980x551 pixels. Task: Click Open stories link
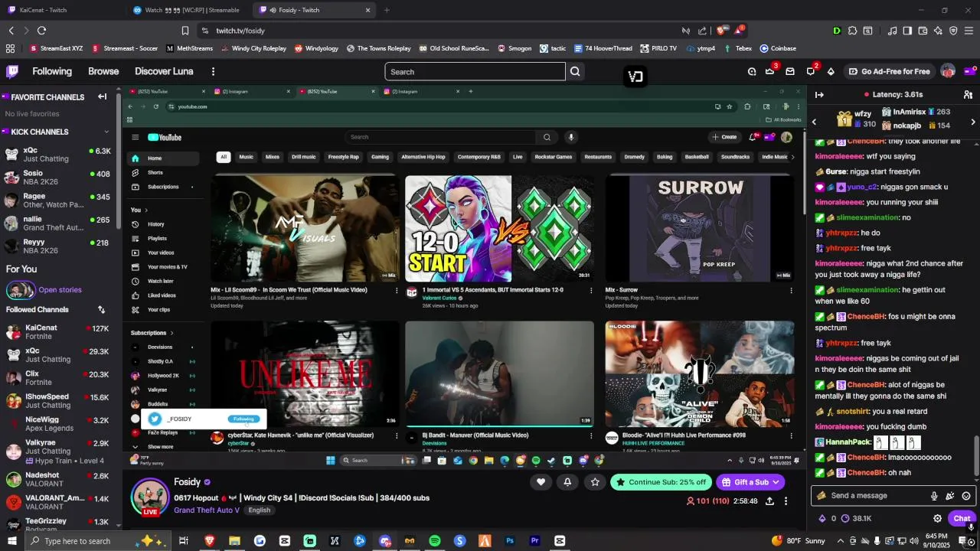pyautogui.click(x=60, y=290)
